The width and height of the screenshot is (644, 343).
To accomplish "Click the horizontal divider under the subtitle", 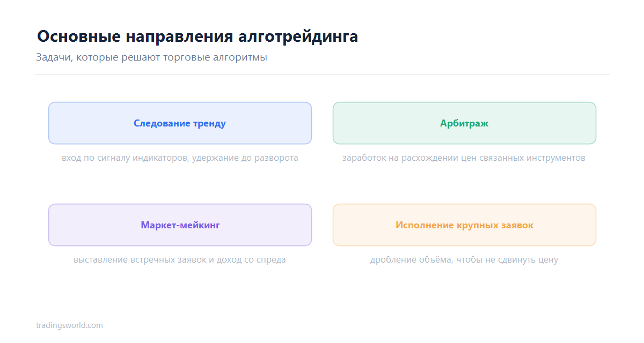I will pyautogui.click(x=322, y=74).
